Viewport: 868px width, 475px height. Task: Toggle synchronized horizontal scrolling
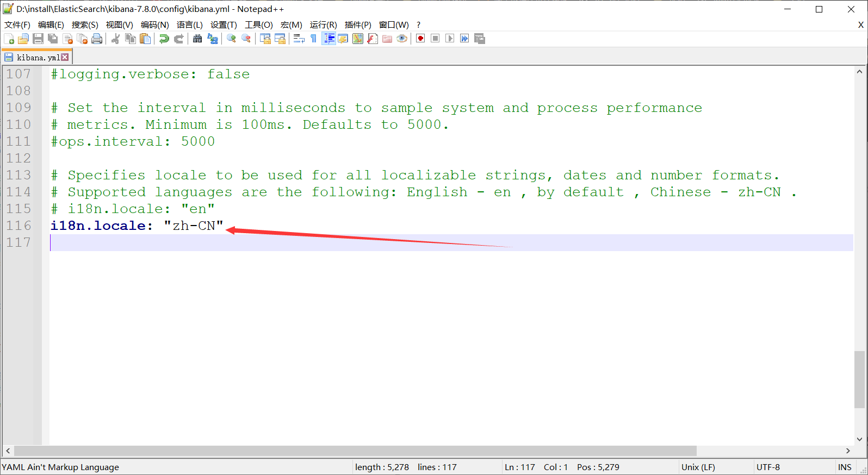click(x=280, y=39)
